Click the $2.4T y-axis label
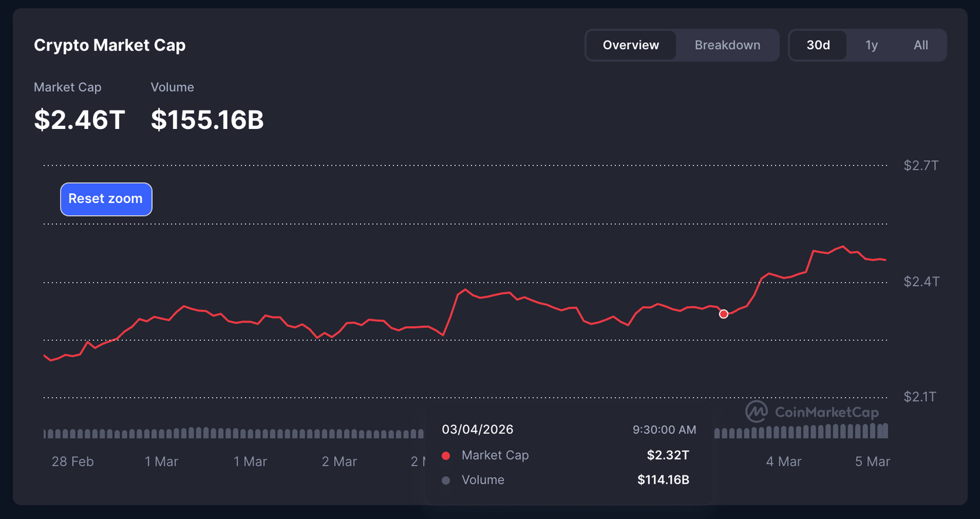 [921, 282]
